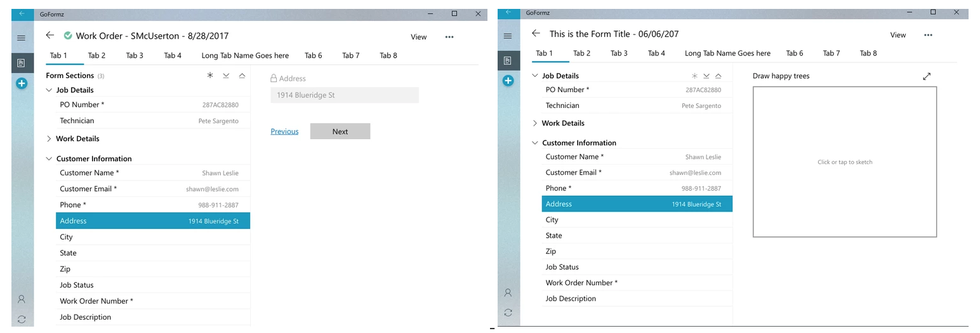Screen dimensions: 980x333
Task: Click the Previous link
Action: tap(284, 132)
